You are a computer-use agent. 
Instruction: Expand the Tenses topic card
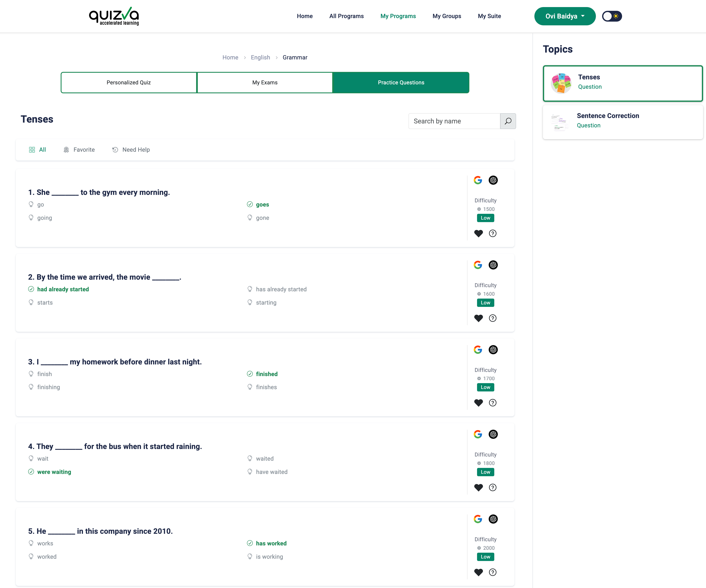click(x=622, y=83)
